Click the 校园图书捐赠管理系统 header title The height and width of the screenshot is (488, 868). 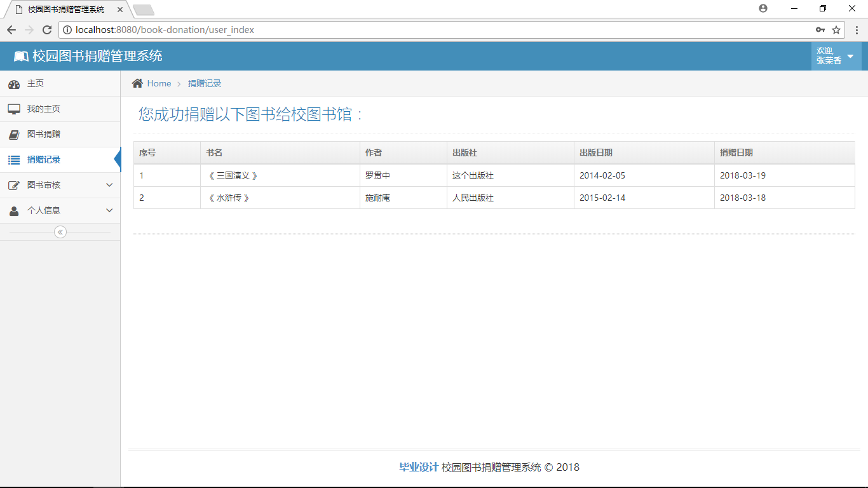point(97,56)
